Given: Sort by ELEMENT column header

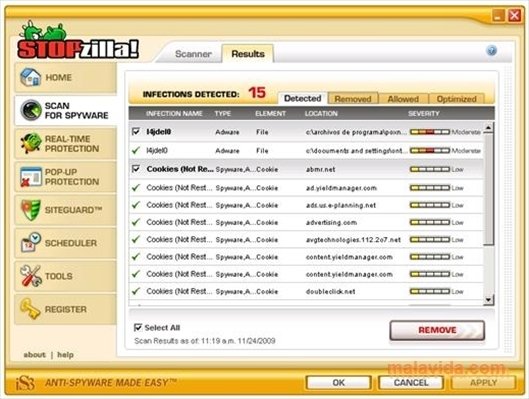Looking at the screenshot, I should point(270,113).
